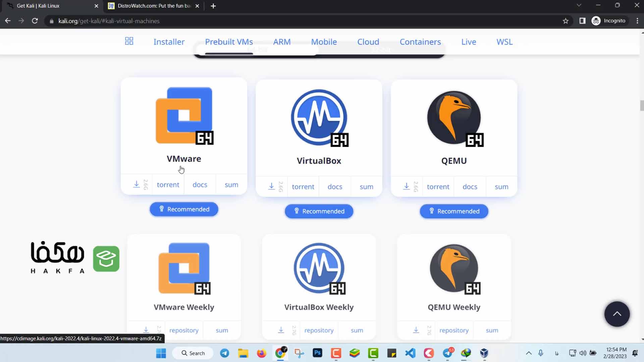
Task: Close the DistroWatch.com tab
Action: (x=197, y=6)
